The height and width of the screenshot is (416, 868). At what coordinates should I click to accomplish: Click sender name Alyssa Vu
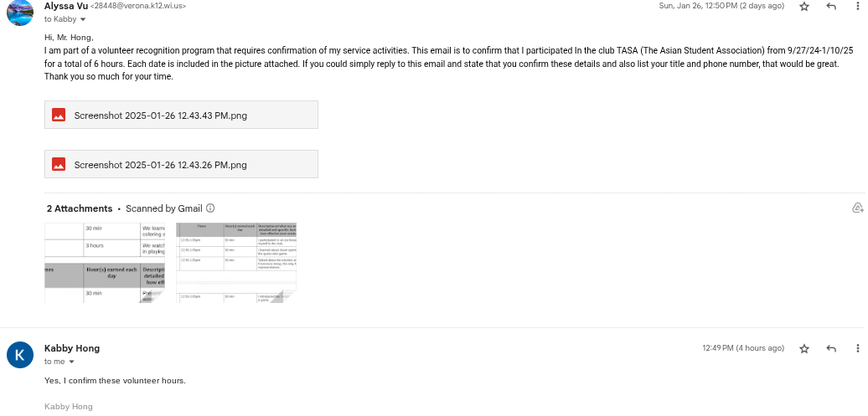click(x=65, y=6)
